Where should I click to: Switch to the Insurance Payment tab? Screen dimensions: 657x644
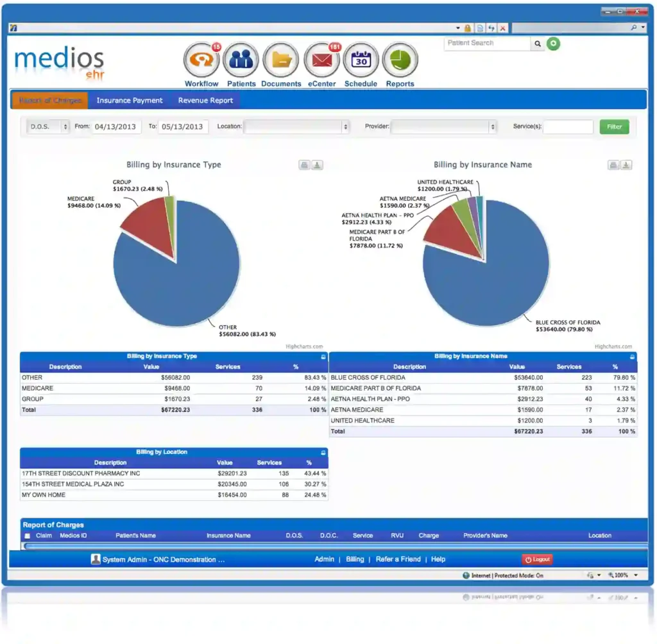[x=129, y=101]
